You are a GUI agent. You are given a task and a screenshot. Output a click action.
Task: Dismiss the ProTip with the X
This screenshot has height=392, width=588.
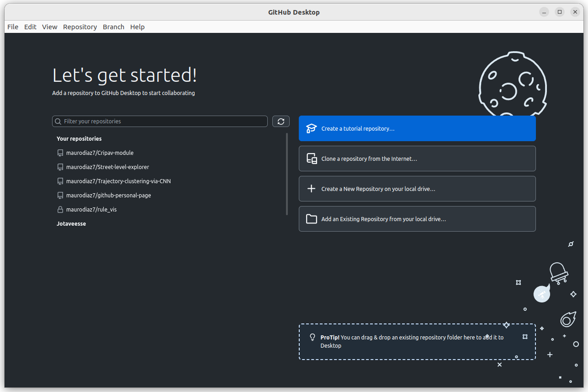click(499, 365)
